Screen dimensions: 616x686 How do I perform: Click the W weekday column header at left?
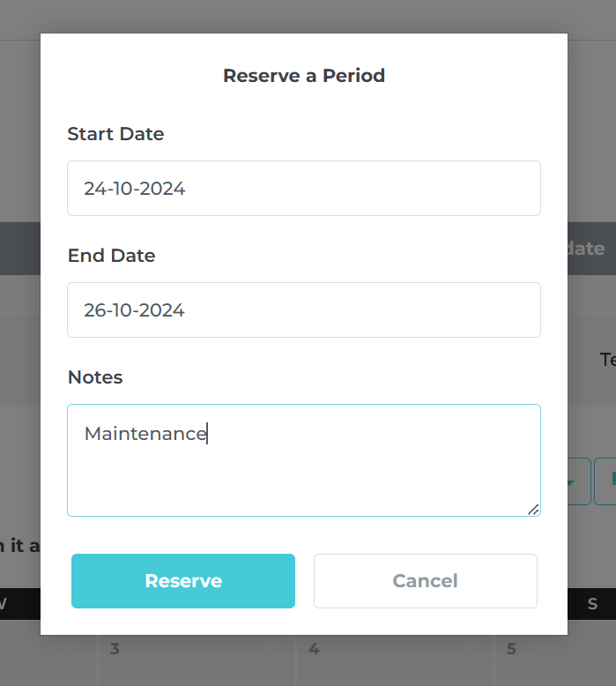click(3, 604)
